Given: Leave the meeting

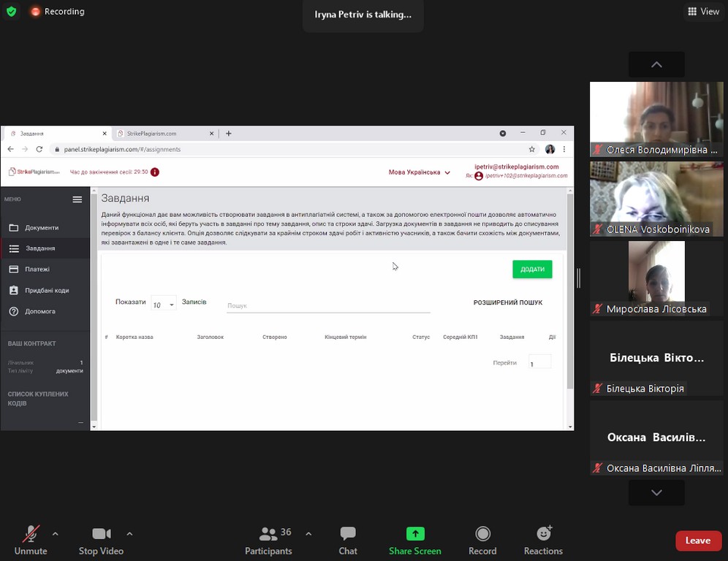Looking at the screenshot, I should (x=698, y=541).
